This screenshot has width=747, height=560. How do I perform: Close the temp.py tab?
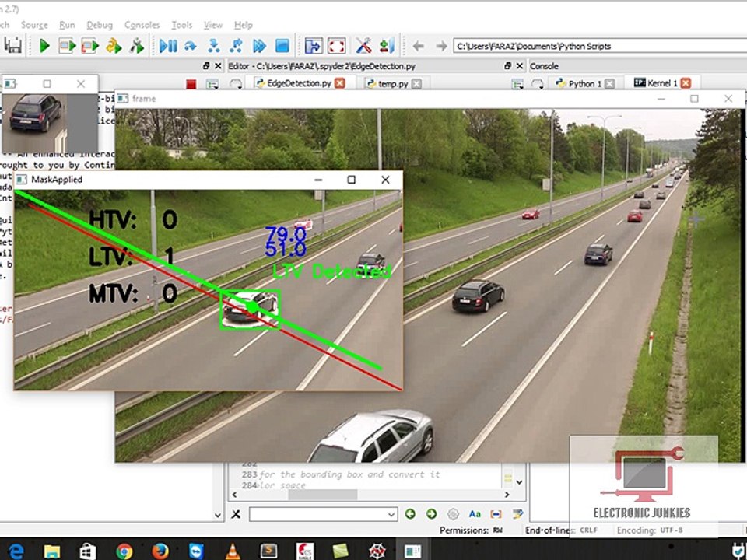(416, 84)
